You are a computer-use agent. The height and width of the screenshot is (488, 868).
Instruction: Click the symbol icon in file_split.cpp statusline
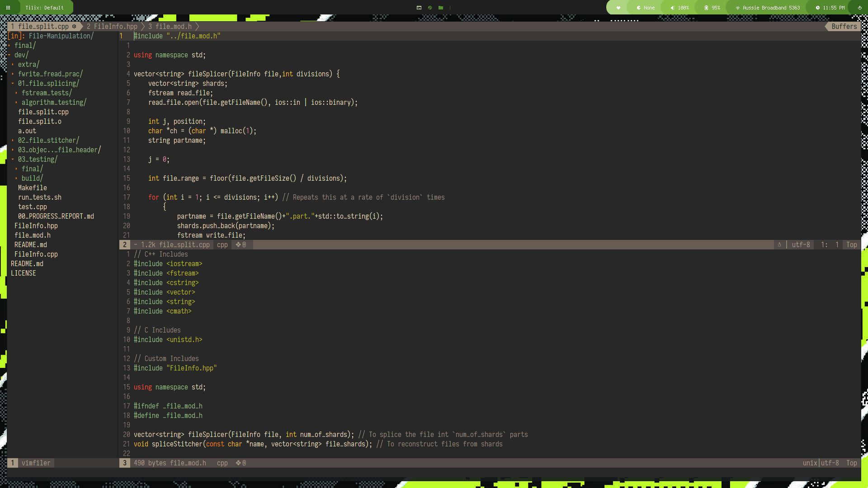[241, 245]
